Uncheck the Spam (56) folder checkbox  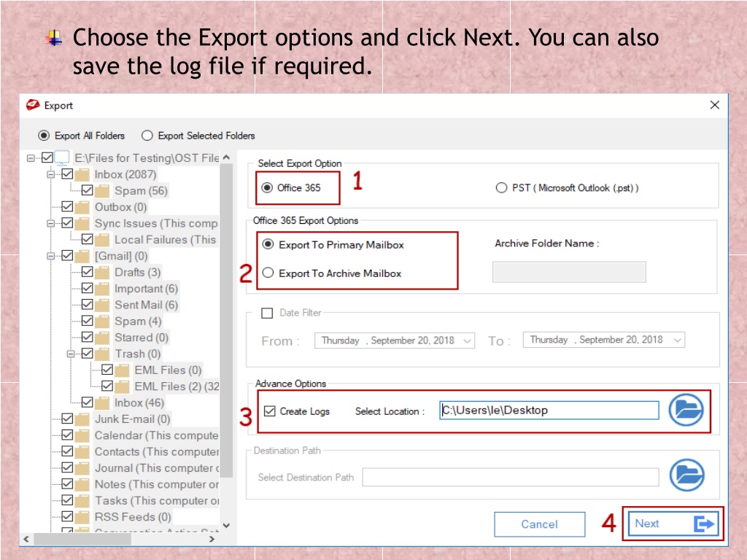point(88,190)
